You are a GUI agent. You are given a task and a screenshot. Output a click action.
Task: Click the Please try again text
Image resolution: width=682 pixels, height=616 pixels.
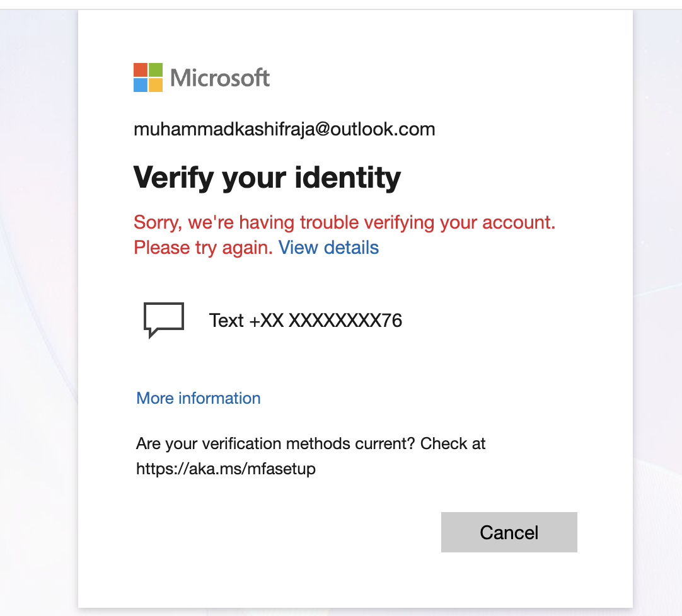[x=203, y=248]
